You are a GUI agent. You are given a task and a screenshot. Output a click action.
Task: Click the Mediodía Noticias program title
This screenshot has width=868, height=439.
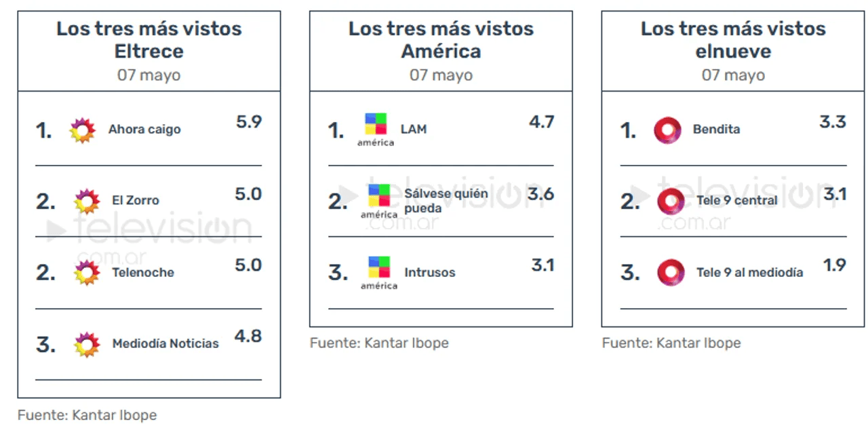coord(165,344)
